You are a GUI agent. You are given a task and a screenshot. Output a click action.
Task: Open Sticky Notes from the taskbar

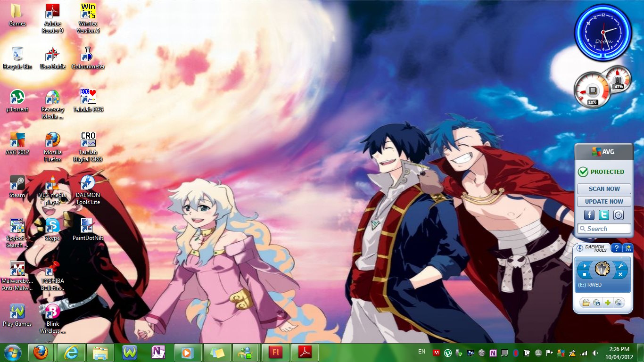coord(217,353)
